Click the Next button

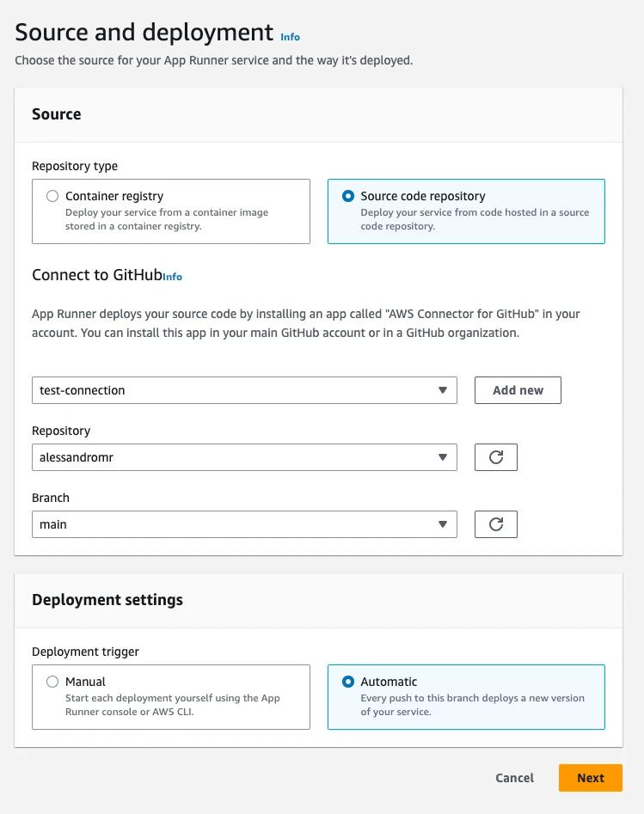point(591,778)
